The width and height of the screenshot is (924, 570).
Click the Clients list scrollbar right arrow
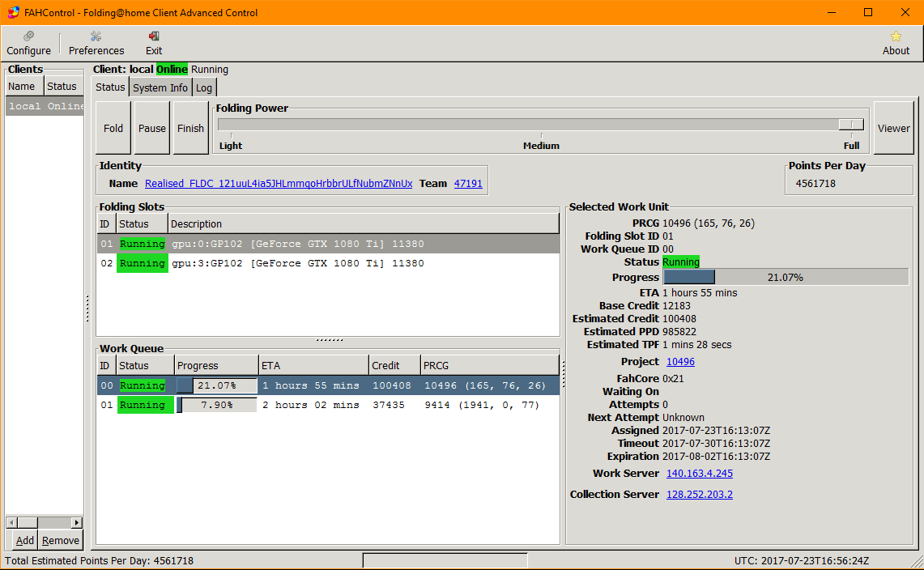(x=77, y=522)
